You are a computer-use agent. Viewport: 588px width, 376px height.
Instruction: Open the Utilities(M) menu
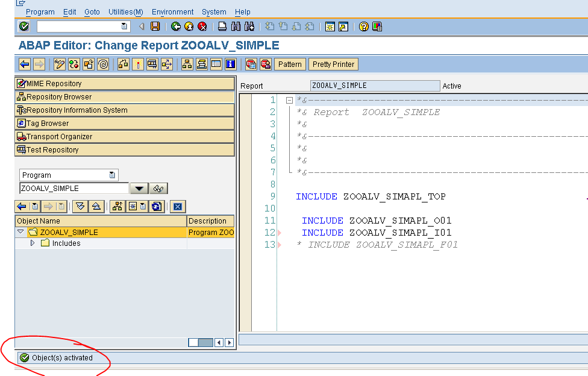125,11
